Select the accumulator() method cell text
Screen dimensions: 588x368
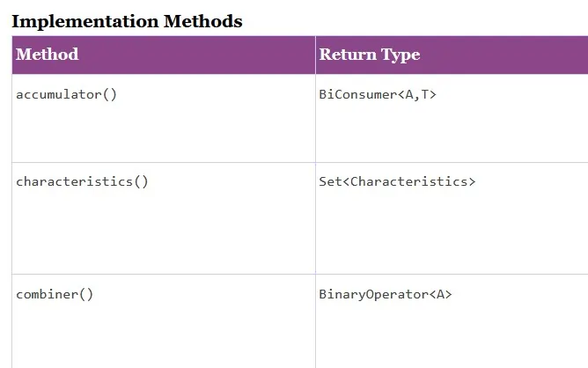click(x=66, y=94)
